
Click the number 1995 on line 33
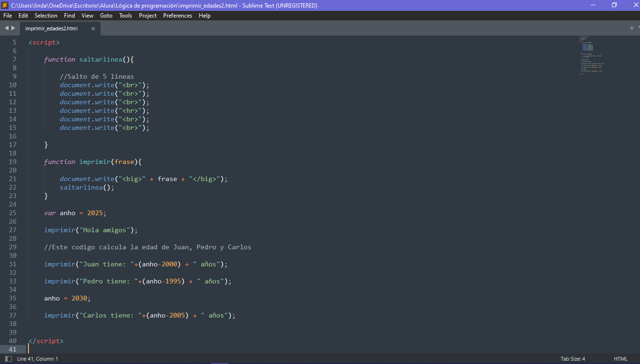(x=174, y=281)
